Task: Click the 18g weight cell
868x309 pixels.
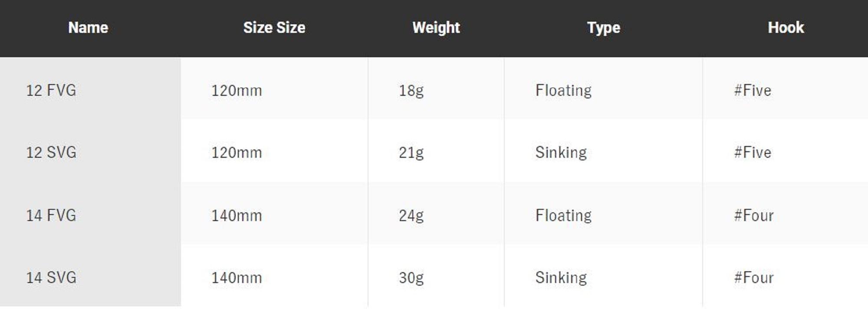Action: pos(411,90)
